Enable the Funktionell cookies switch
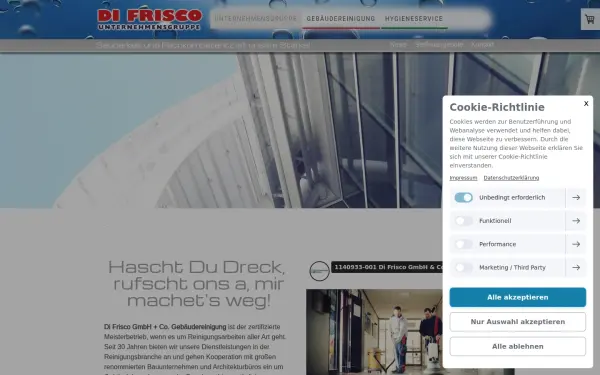Viewport: 600px width, 375px height. [x=463, y=221]
